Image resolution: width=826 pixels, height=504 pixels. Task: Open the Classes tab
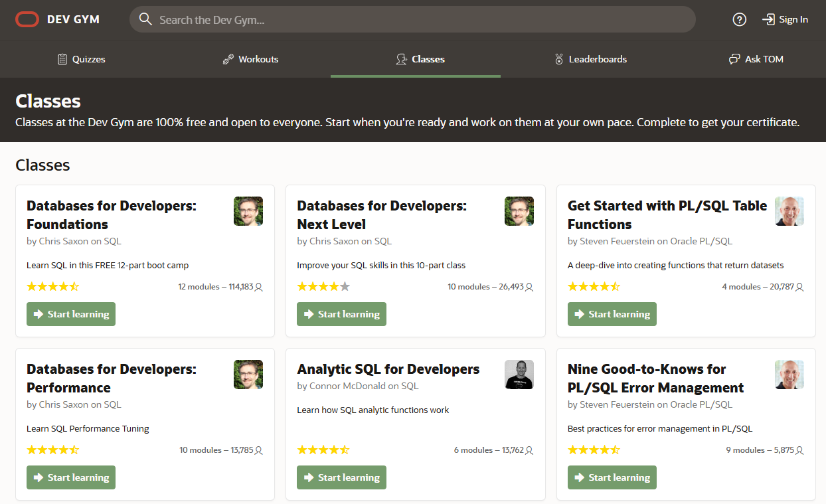pyautogui.click(x=420, y=60)
